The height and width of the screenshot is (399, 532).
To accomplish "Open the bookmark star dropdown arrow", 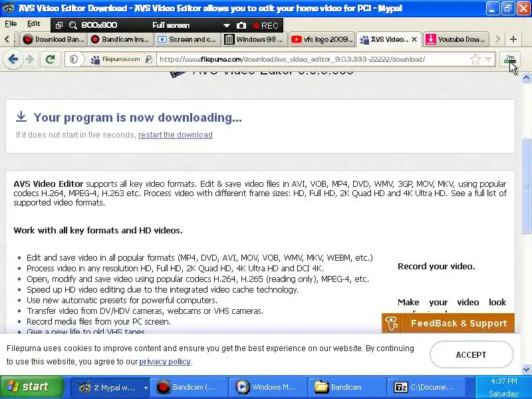I will pyautogui.click(x=488, y=60).
